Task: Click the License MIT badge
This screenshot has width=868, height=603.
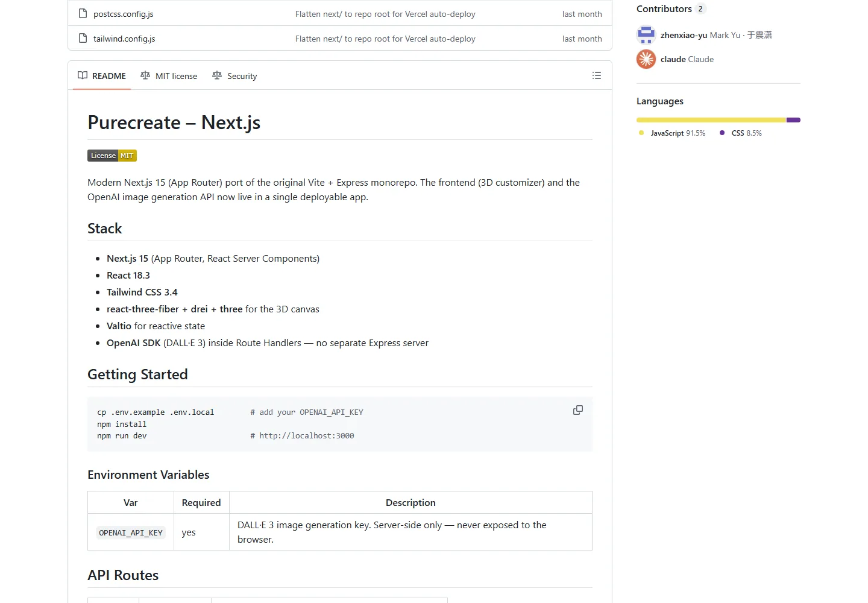Action: coord(112,156)
